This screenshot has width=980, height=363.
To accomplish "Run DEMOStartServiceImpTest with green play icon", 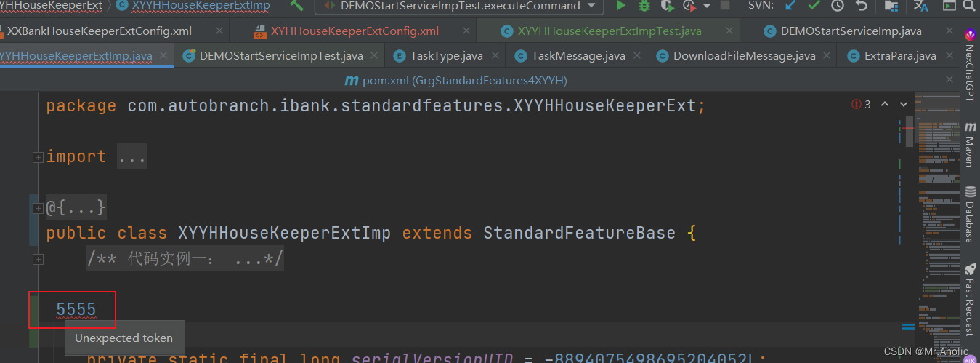I will (x=620, y=6).
